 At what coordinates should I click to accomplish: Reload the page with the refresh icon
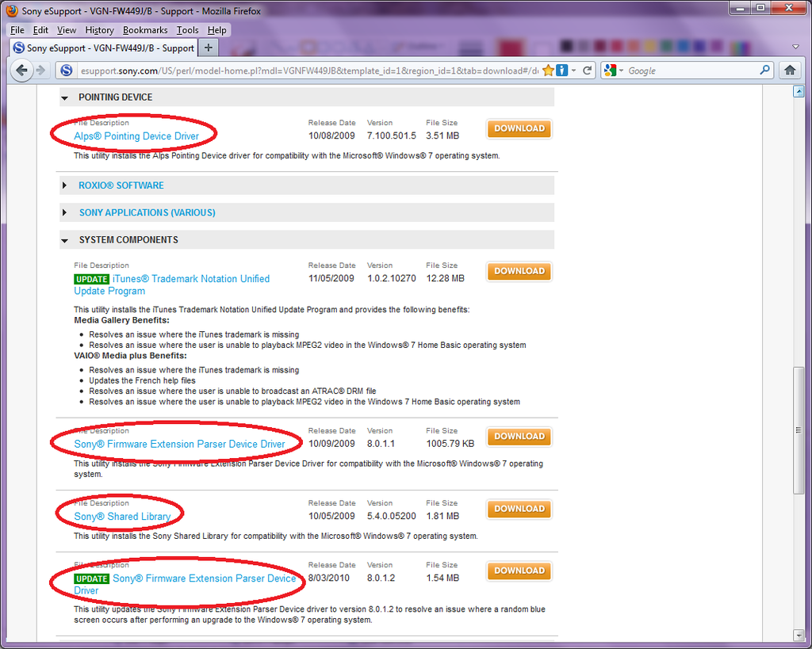(588, 71)
